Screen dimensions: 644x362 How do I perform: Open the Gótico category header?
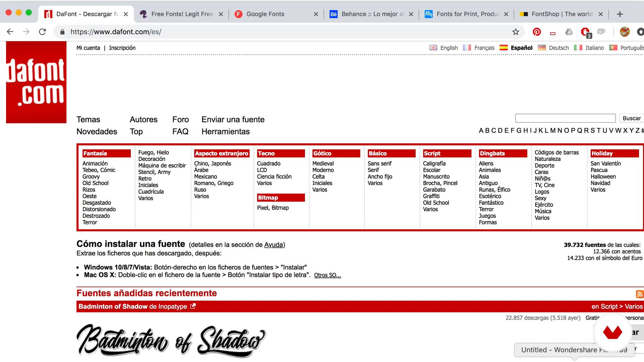[336, 153]
